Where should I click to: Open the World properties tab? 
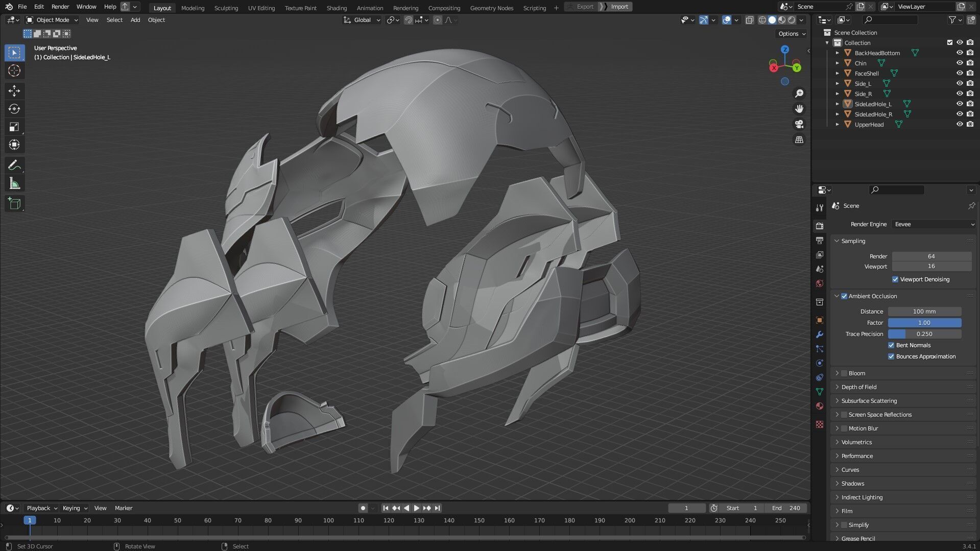point(820,283)
